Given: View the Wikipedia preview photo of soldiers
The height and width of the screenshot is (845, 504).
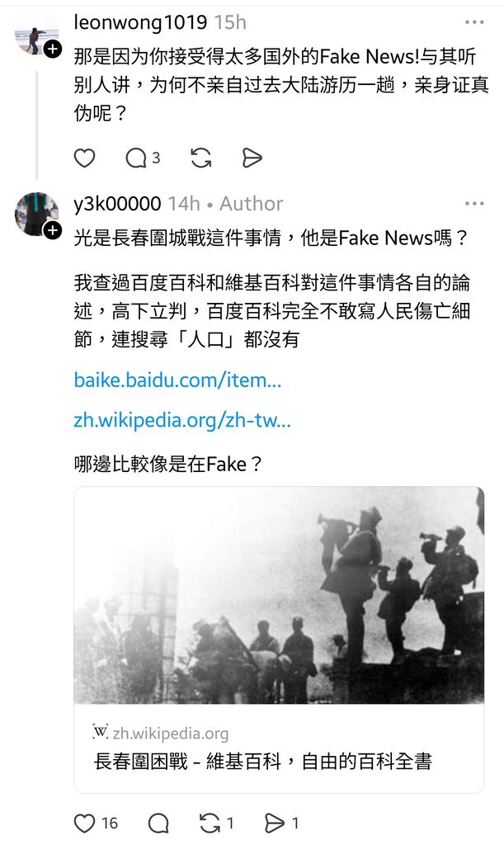Looking at the screenshot, I should (279, 595).
